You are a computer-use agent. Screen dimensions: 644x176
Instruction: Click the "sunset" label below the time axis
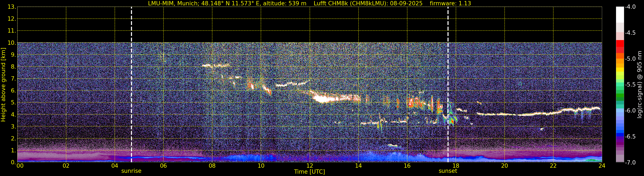[x=448, y=171]
